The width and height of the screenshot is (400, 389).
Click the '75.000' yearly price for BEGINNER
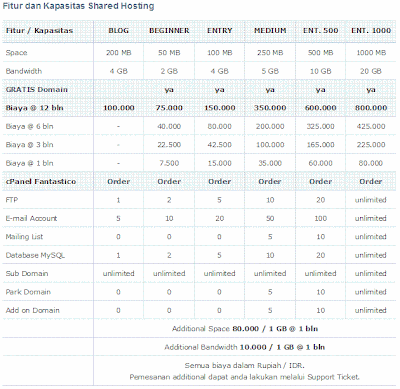(x=169, y=108)
